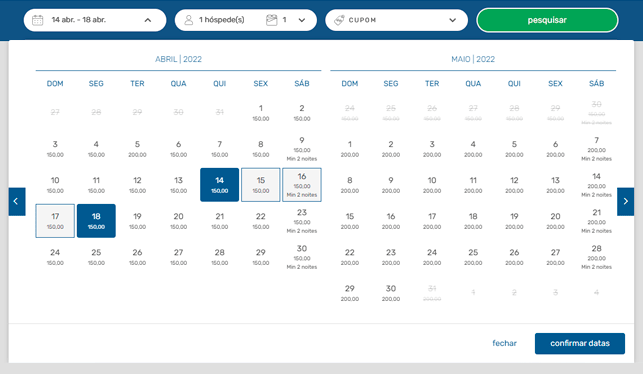Select April 2 in calendar

302,112
